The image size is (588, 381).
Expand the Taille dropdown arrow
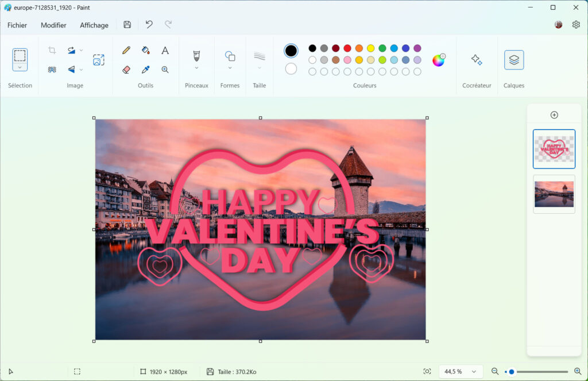pyautogui.click(x=260, y=68)
